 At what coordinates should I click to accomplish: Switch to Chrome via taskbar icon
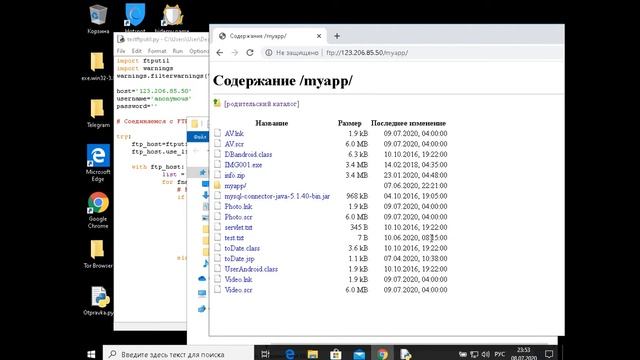pyautogui.click(x=382, y=354)
